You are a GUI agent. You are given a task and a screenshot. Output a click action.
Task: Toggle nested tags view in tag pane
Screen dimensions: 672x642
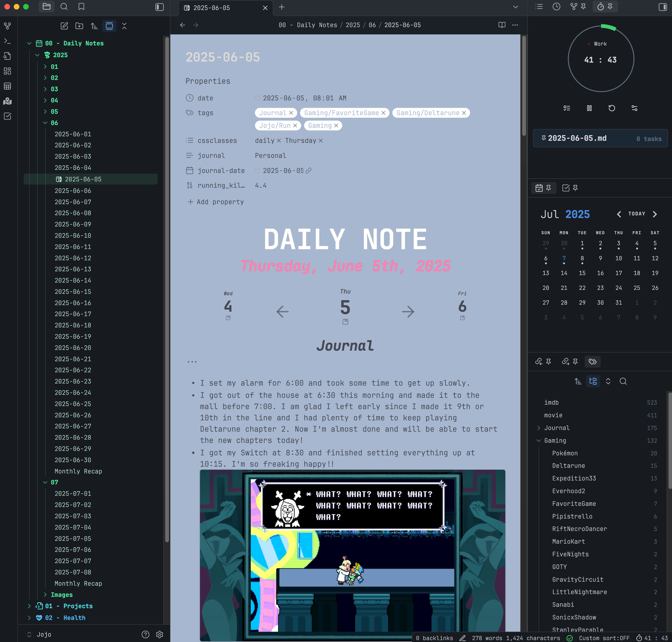[593, 381]
